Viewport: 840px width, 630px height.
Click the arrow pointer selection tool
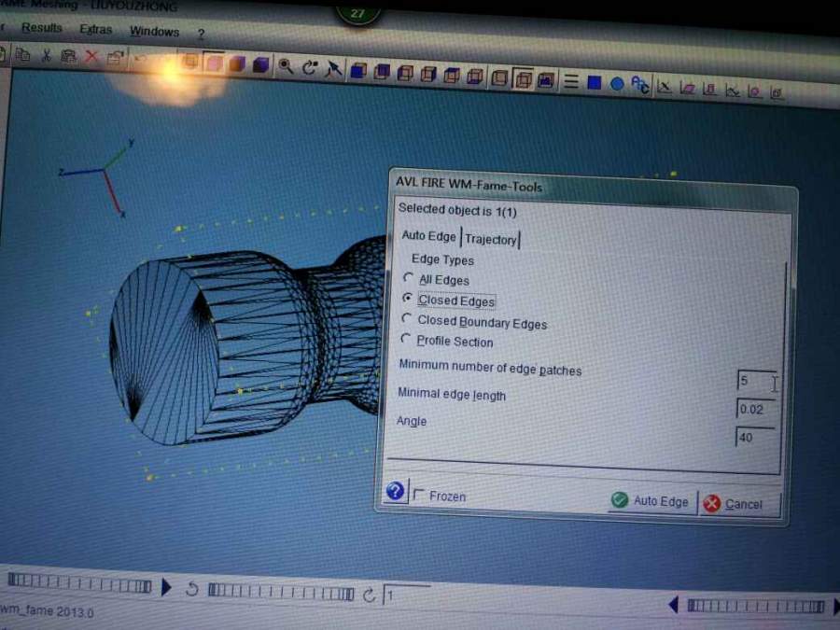click(x=334, y=68)
